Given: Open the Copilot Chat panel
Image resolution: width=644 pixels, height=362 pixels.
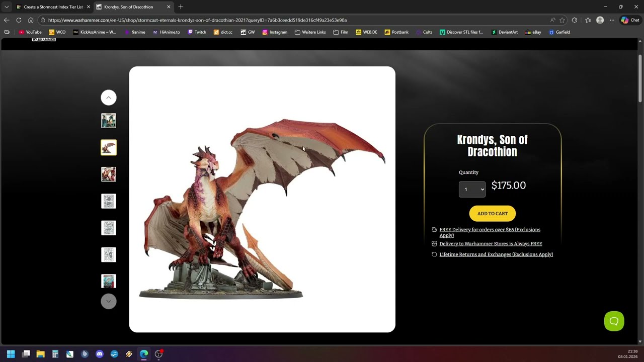Looking at the screenshot, I should pyautogui.click(x=630, y=20).
